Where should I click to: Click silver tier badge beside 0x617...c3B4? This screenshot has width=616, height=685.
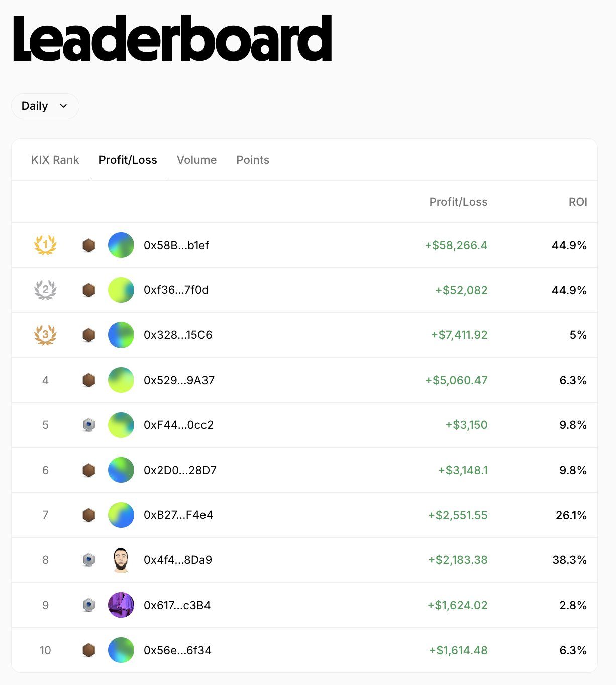(89, 605)
